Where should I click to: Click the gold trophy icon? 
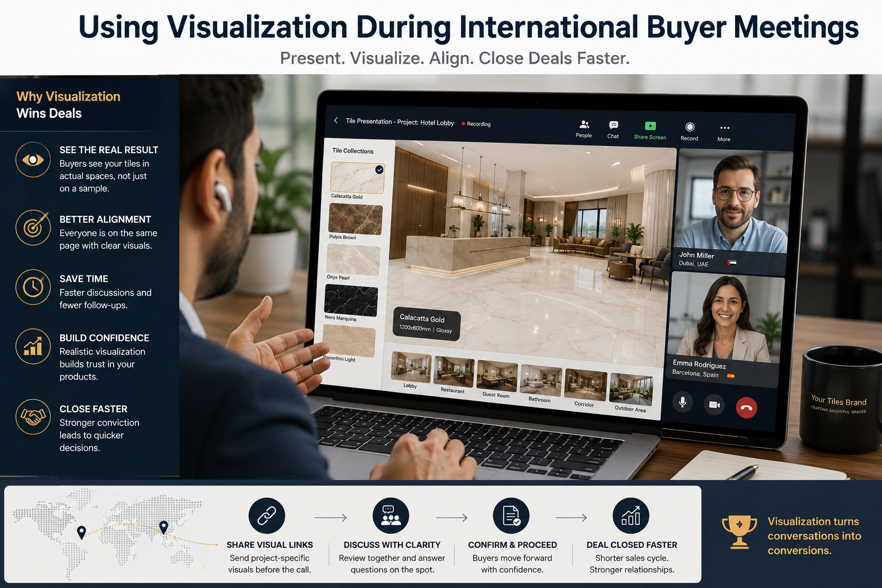tap(740, 532)
